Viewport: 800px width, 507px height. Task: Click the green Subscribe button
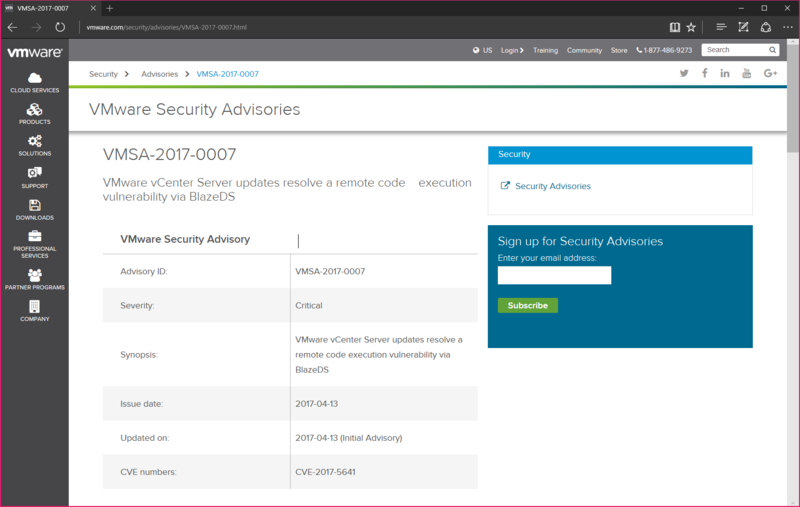pos(528,305)
